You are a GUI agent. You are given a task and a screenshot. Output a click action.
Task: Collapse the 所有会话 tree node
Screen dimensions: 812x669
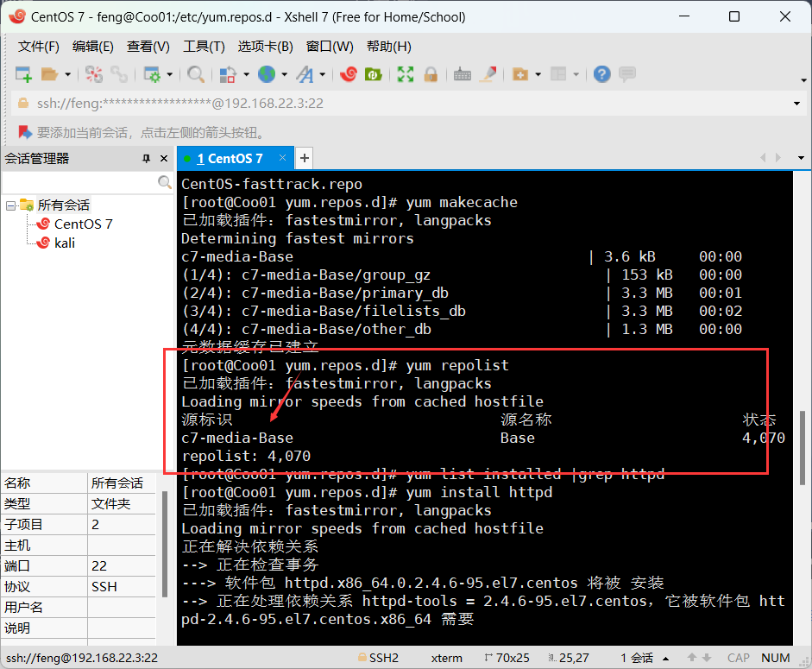coord(10,205)
